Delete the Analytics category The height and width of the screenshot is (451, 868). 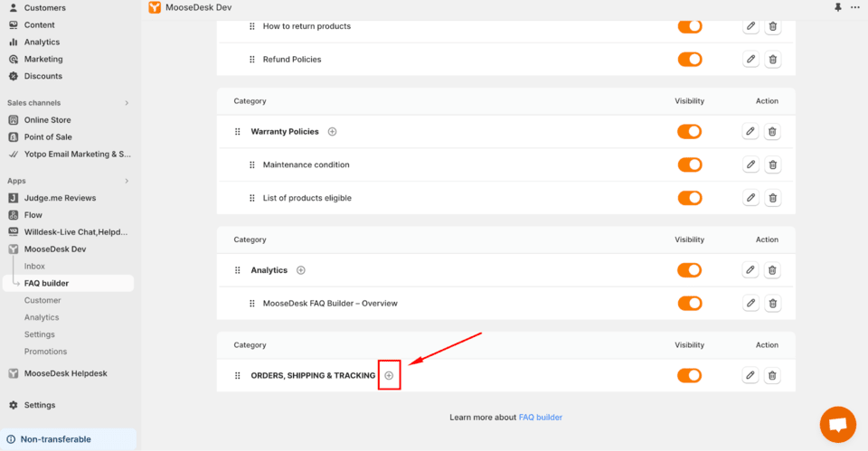(x=772, y=270)
